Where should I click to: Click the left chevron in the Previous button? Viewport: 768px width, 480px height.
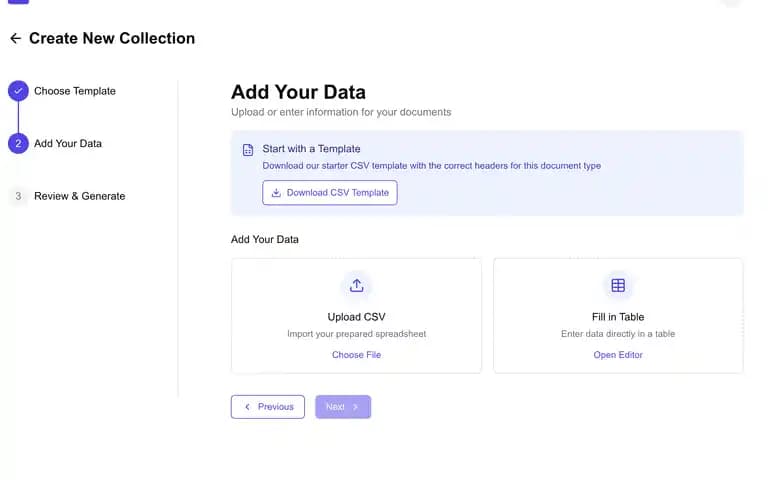coord(247,407)
